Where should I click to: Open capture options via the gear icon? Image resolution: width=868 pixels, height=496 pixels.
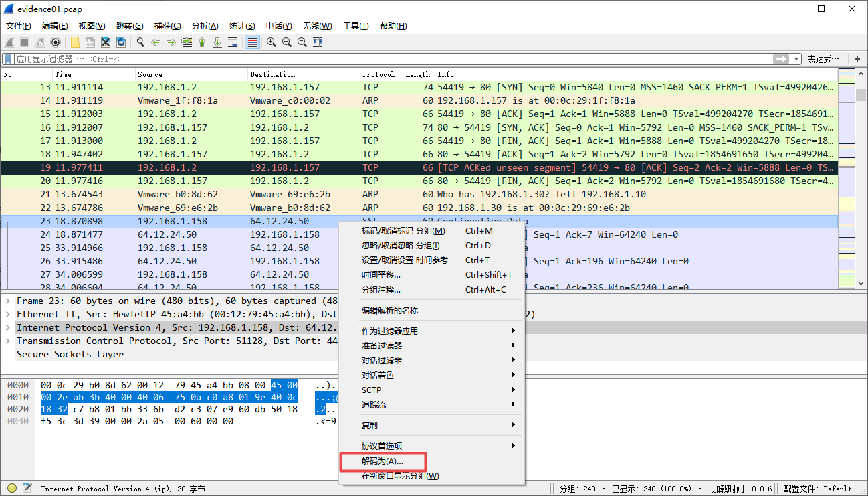(56, 42)
